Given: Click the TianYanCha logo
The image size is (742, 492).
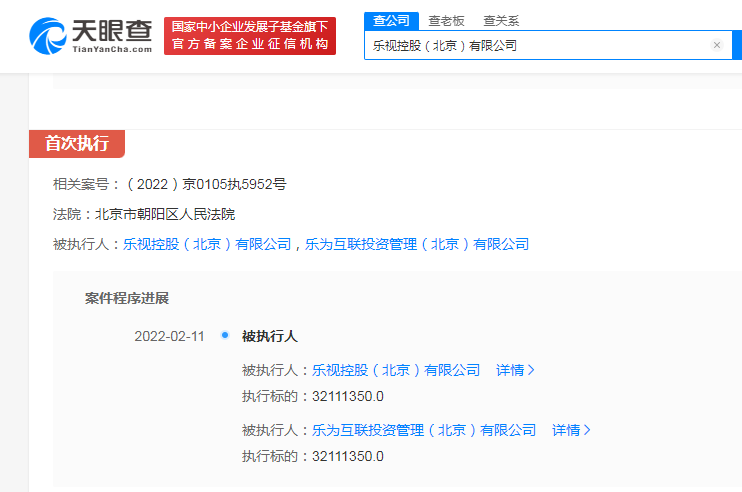Looking at the screenshot, I should pyautogui.click(x=90, y=36).
